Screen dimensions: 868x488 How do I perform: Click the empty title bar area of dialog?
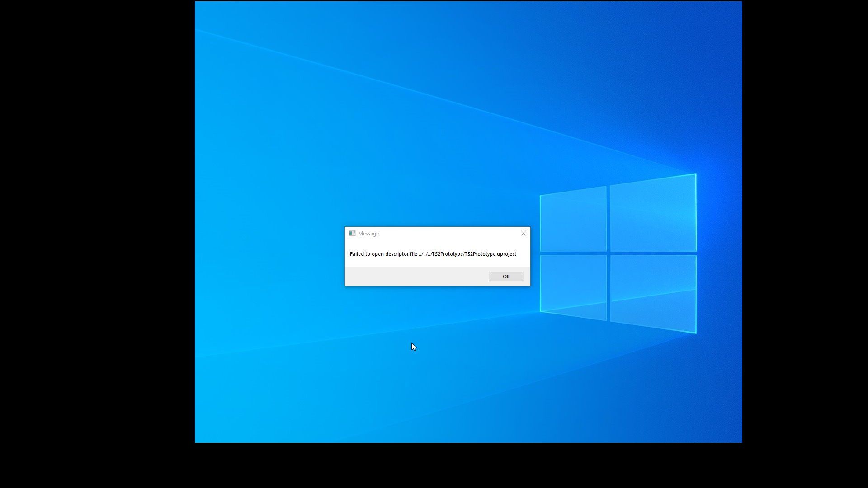coord(448,234)
